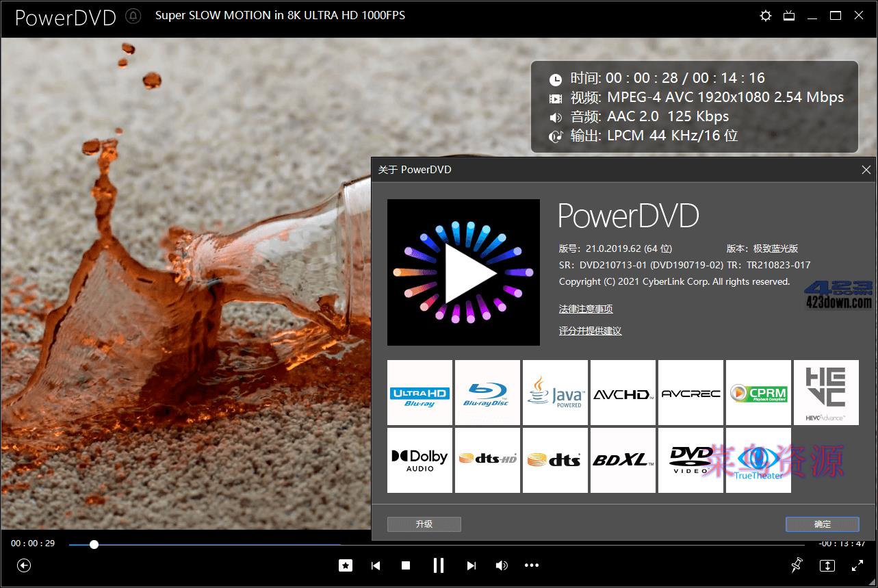This screenshot has height=588, width=878.
Task: Skip to the next video
Action: [x=471, y=565]
